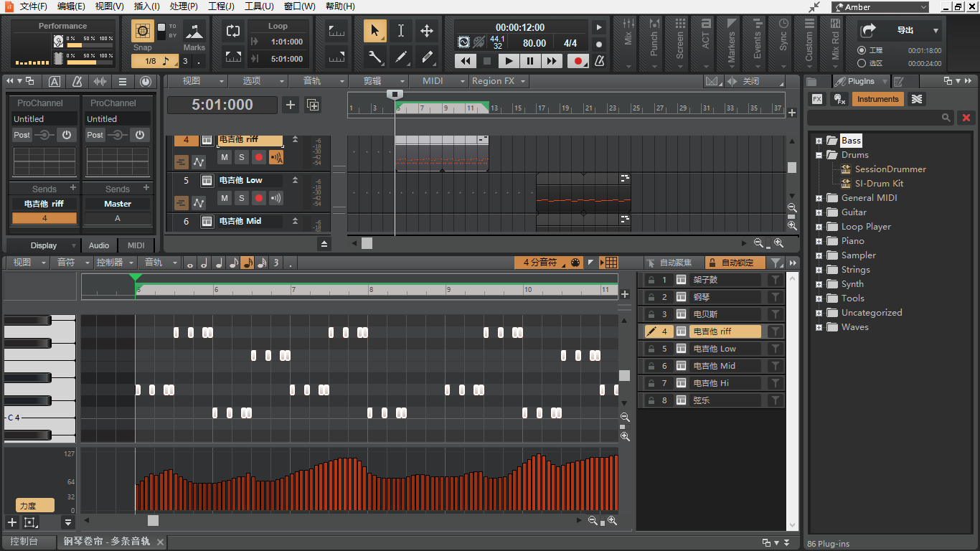Screen dimensions: 980x551
Task: Toggle the metronome icon in transport
Action: (599, 61)
